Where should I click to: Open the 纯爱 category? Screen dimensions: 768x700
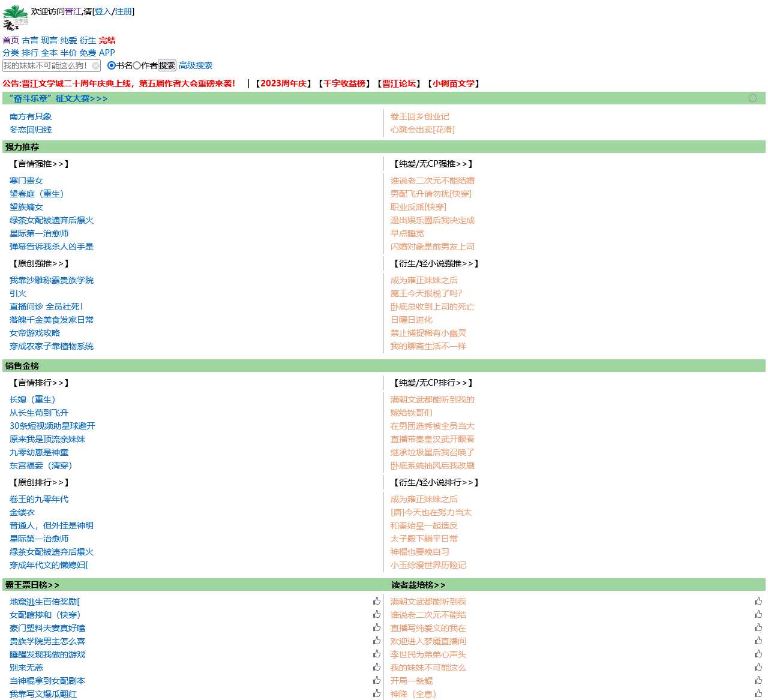click(x=68, y=40)
